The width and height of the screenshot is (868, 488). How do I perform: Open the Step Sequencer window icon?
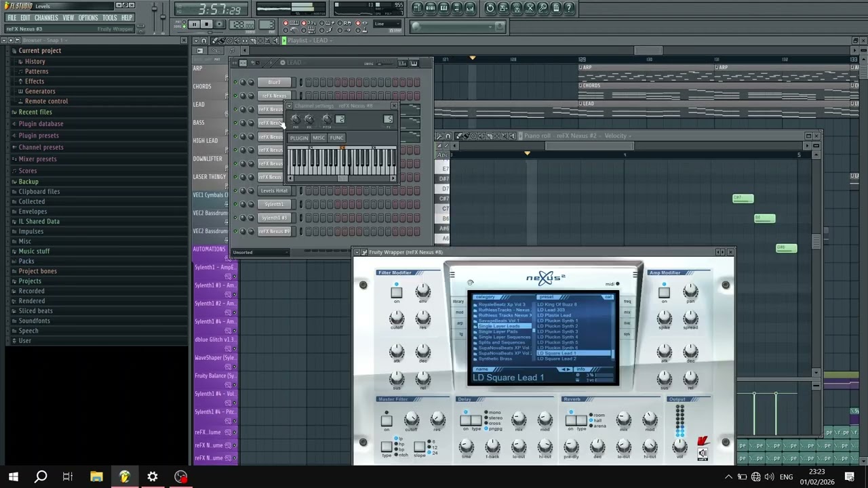pyautogui.click(x=431, y=8)
